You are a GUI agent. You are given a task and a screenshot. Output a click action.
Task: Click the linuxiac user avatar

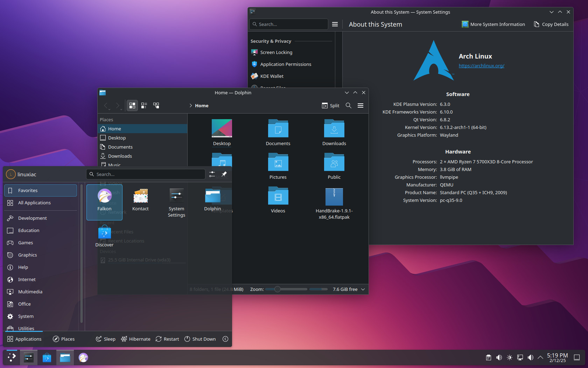click(11, 174)
